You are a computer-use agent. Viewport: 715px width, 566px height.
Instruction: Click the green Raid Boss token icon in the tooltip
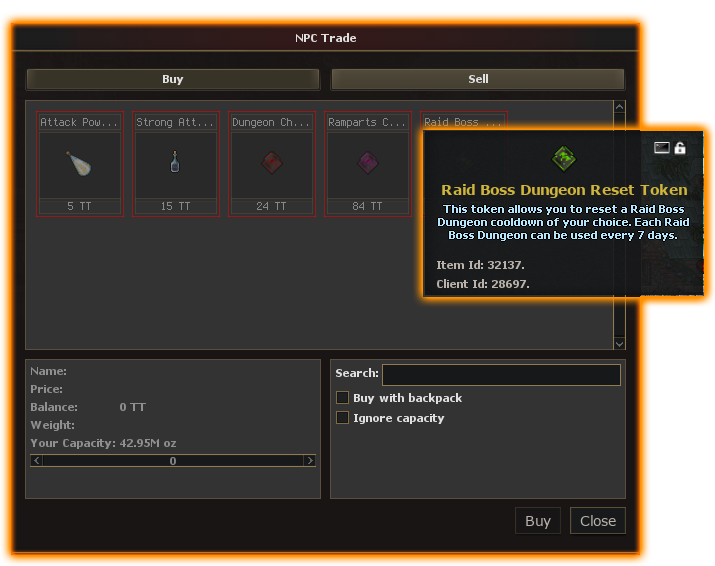point(564,158)
